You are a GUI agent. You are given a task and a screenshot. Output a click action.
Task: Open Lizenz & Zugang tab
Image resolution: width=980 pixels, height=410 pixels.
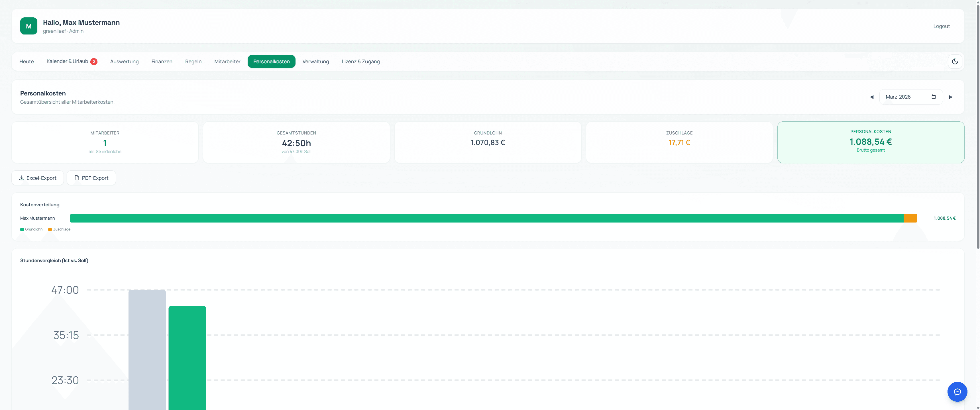[360, 62]
